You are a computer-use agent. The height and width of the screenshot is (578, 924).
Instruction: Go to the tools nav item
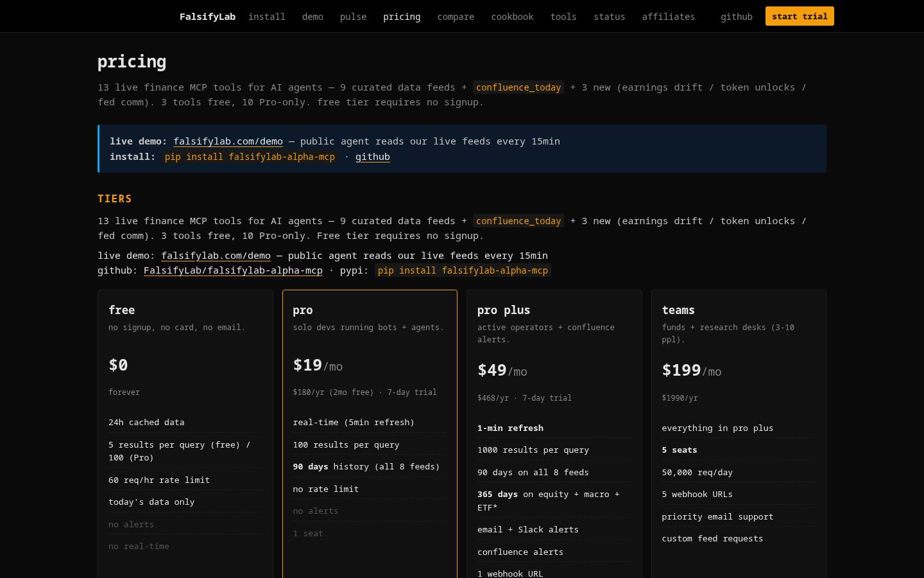click(x=563, y=17)
